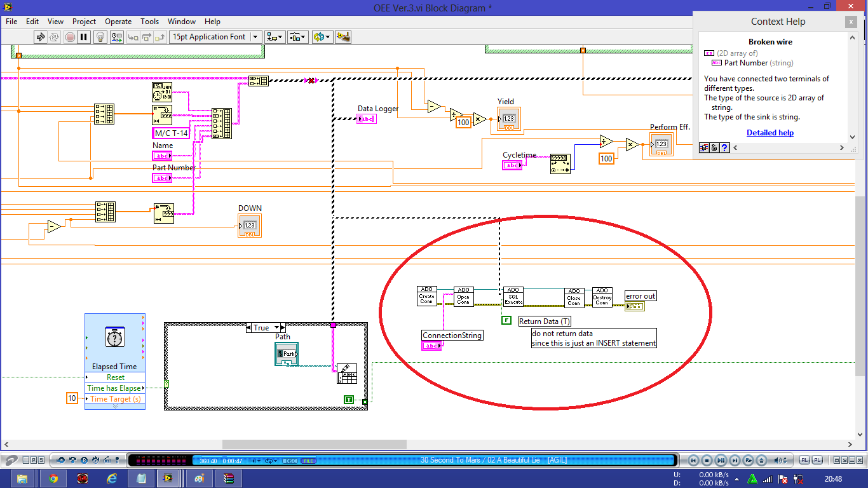The width and height of the screenshot is (868, 488).
Task: Open the Operate menu
Action: click(118, 21)
